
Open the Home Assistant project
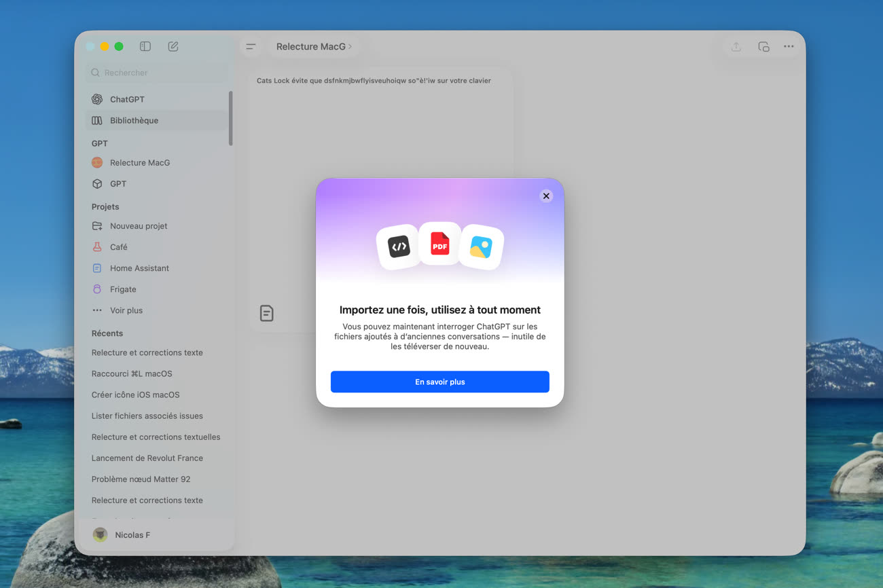157,268
